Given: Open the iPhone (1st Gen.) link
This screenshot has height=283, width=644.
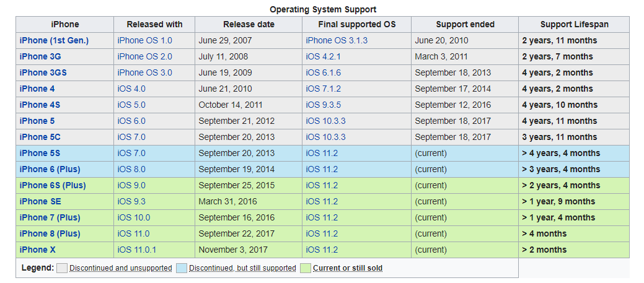Looking at the screenshot, I should coord(54,41).
